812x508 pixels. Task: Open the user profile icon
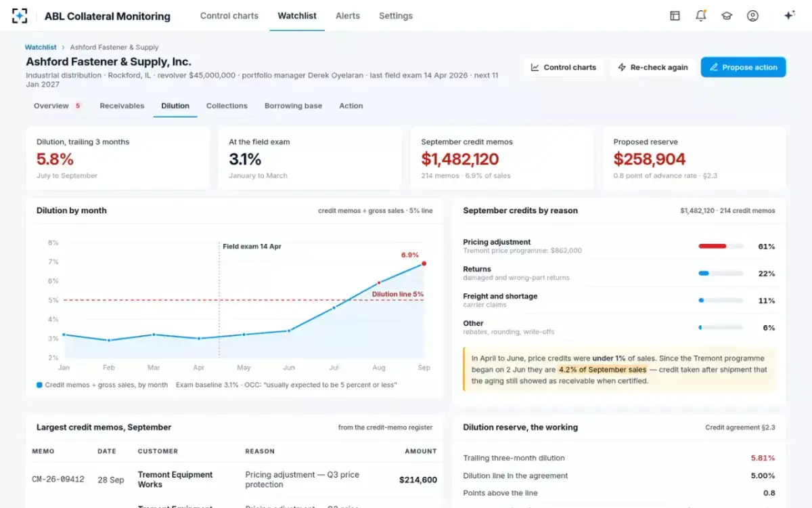coord(752,16)
